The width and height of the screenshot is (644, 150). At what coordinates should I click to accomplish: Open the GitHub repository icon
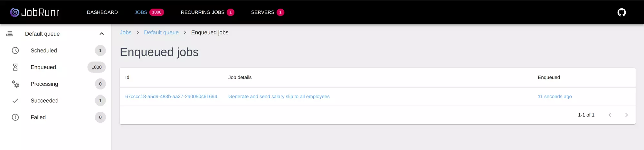[x=621, y=12]
